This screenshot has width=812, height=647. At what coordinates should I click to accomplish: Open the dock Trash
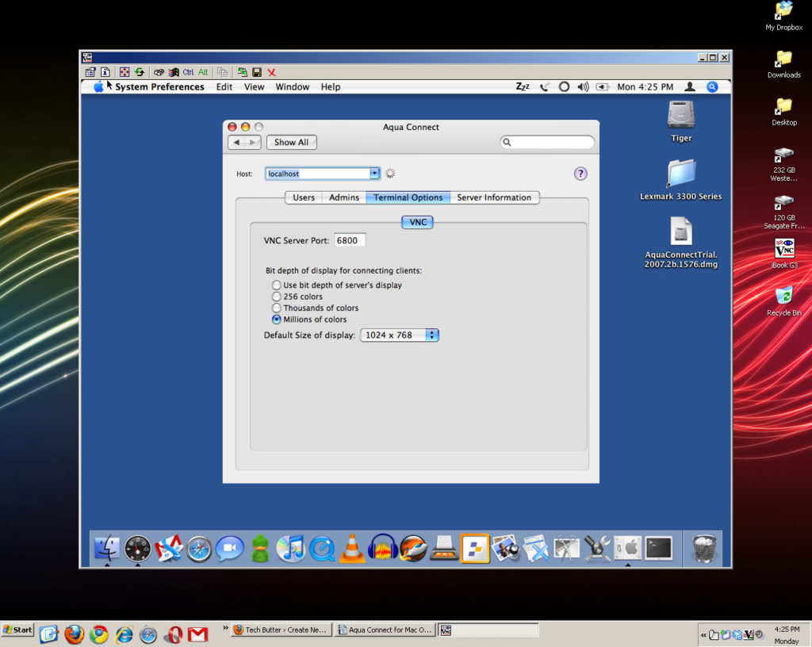(704, 548)
